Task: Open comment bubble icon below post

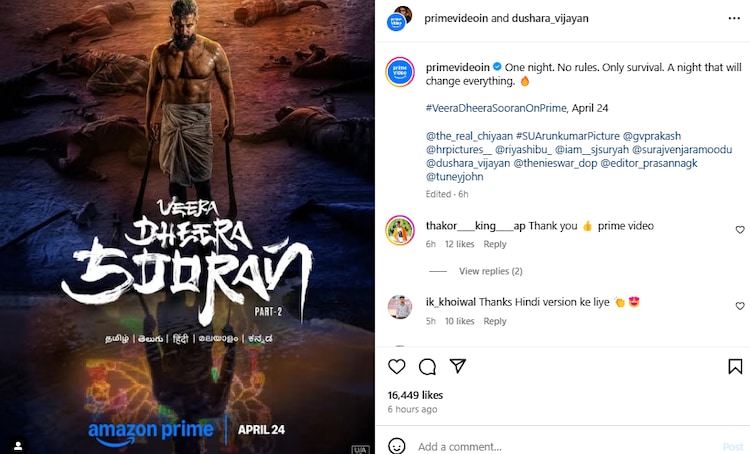Action: coord(427,367)
